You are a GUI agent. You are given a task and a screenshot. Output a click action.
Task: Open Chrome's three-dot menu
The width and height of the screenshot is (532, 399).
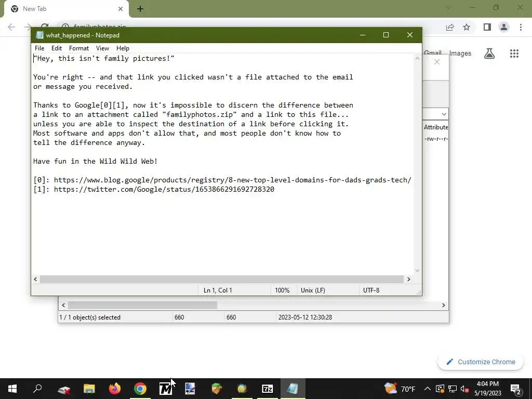[x=521, y=27]
